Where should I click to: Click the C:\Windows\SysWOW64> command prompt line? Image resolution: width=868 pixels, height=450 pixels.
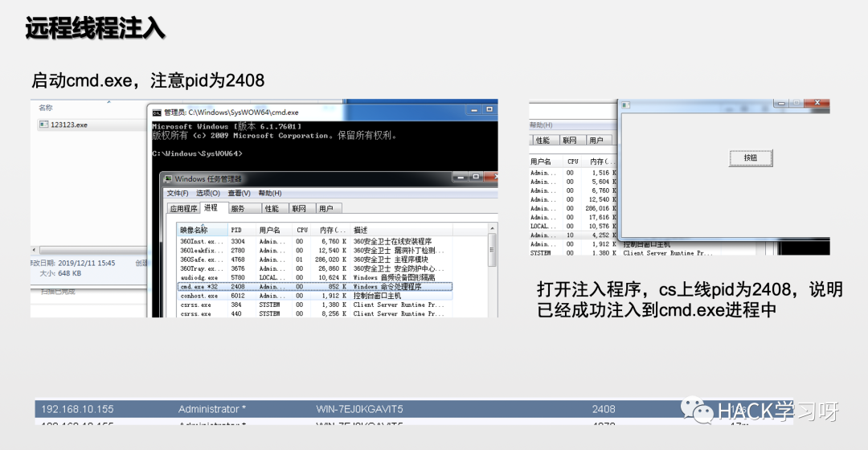pyautogui.click(x=197, y=153)
